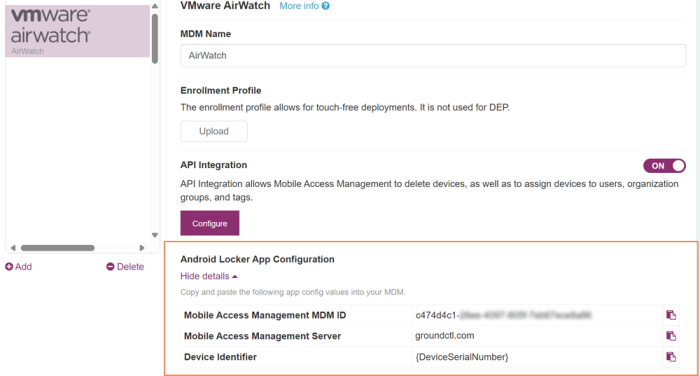Click the Upload enrollment profile button
Screen dimensions: 700x376
click(x=214, y=131)
